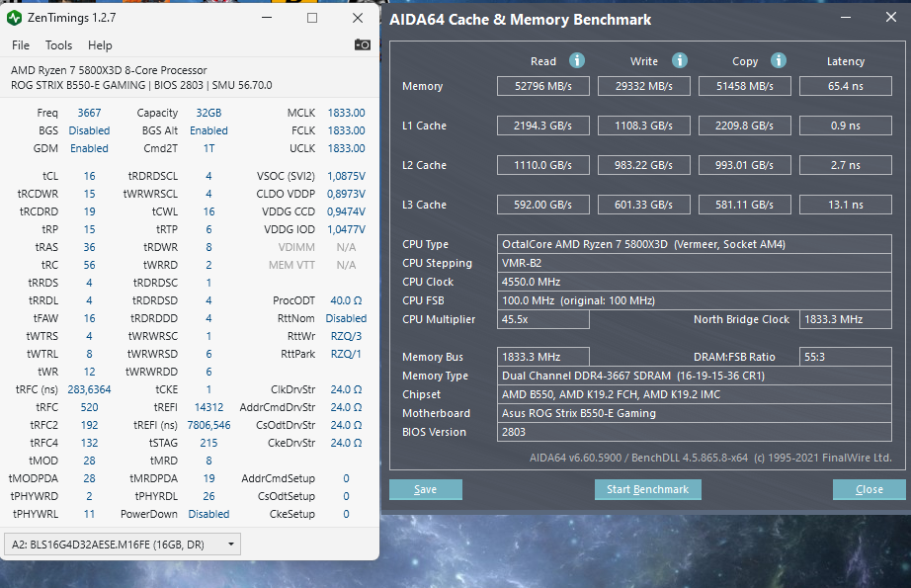
Task: Click the CPU FSB field 100.0 MHz
Action: coord(695,300)
